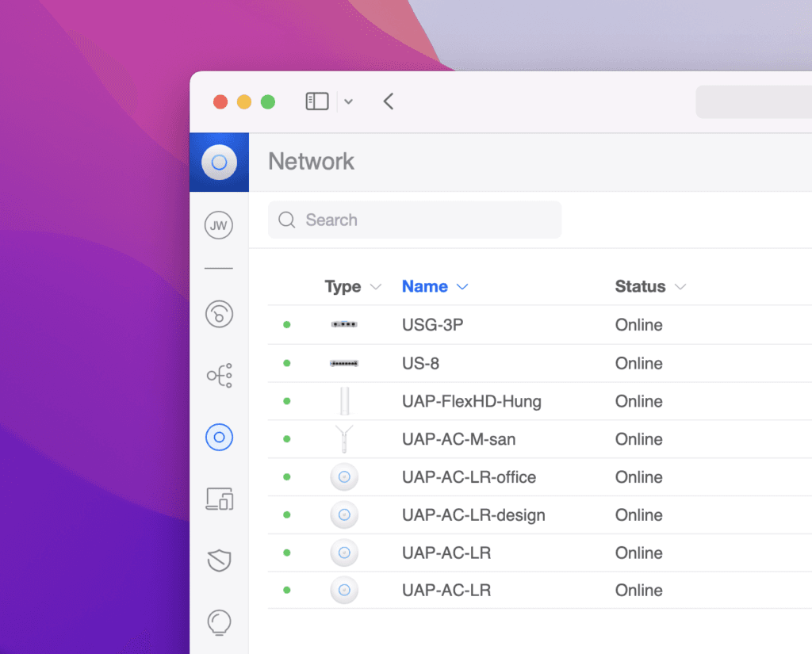Select the UniFi Devices icon in sidebar
Image resolution: width=812 pixels, height=654 pixels.
coord(219,437)
